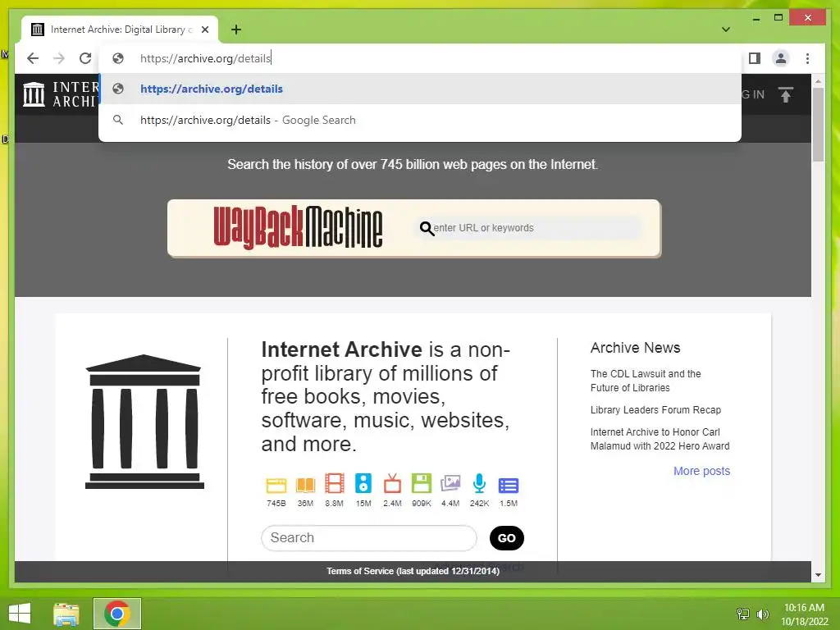Open the tab search chevron

pos(726,30)
